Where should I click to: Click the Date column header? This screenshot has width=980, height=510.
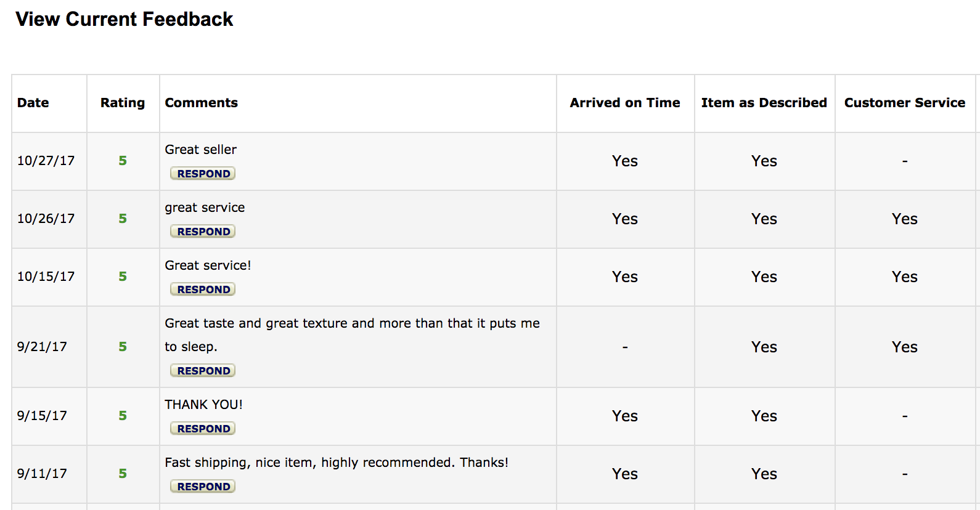pyautogui.click(x=33, y=103)
